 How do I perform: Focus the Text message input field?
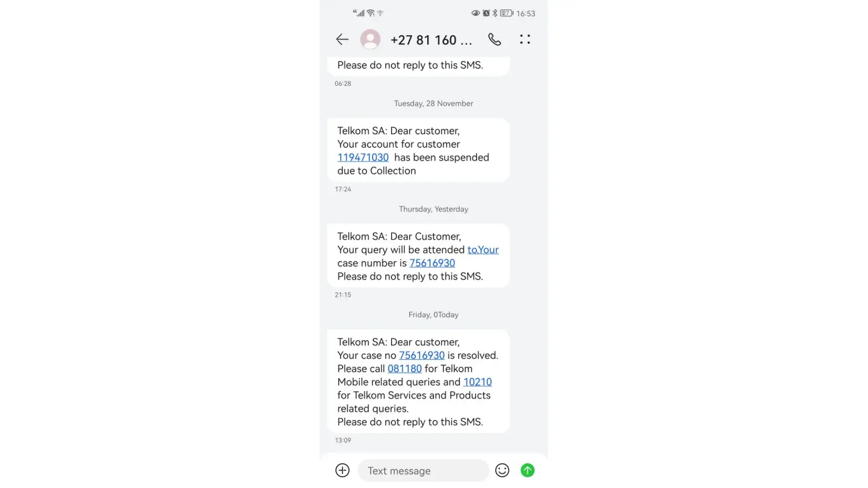(423, 470)
